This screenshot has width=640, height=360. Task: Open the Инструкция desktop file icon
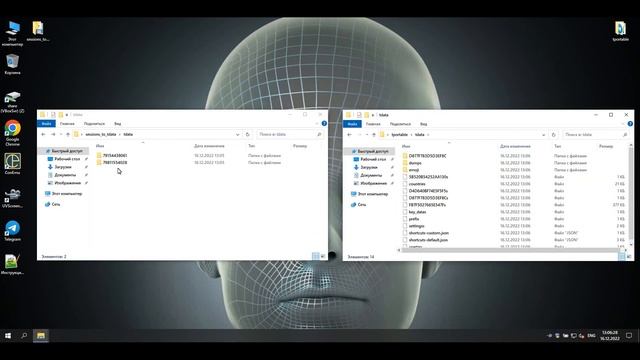click(12, 264)
